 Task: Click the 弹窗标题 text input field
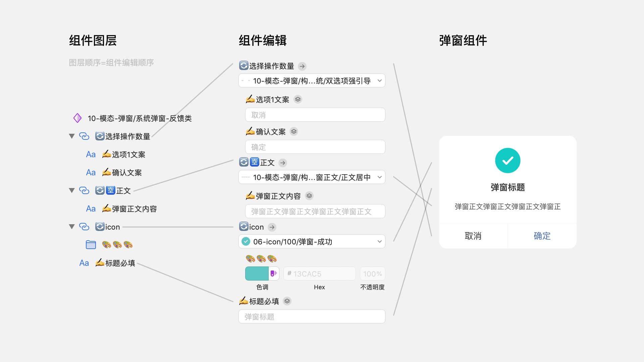point(312,316)
